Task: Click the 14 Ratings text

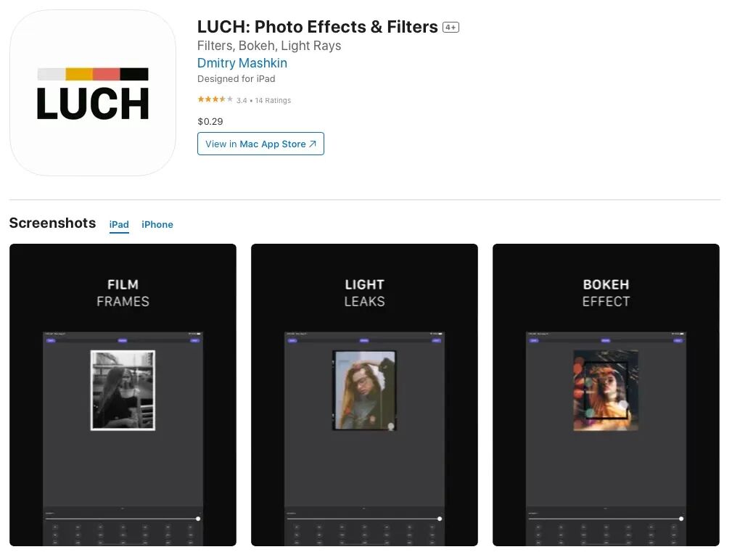Action: 273,100
